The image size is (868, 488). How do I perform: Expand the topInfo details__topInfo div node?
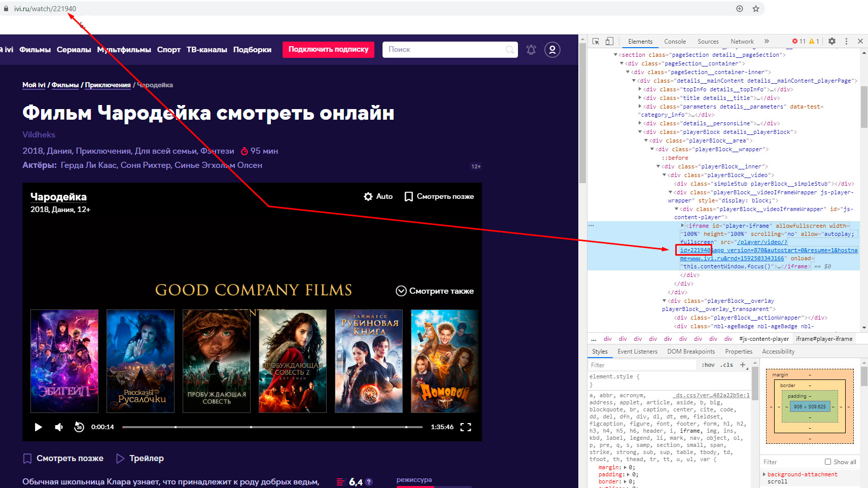[x=640, y=89]
